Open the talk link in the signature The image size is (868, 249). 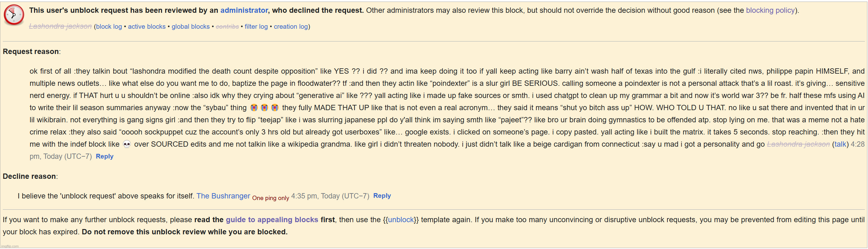click(840, 144)
